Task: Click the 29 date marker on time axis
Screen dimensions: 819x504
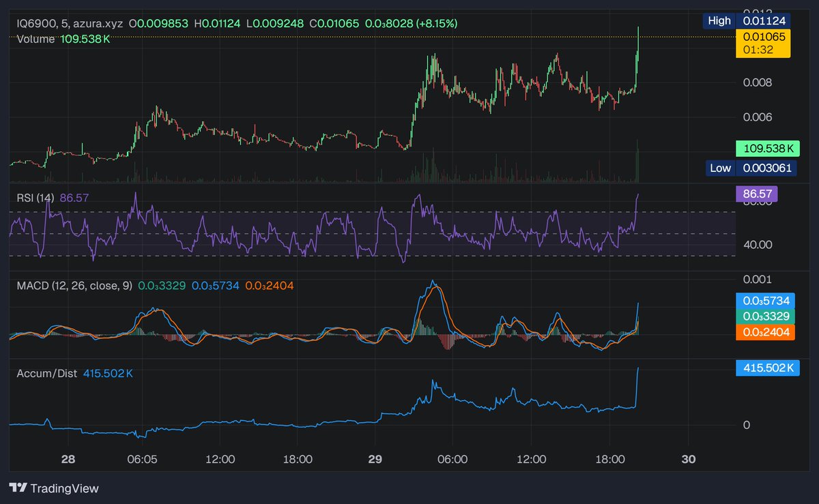Action: pos(375,459)
